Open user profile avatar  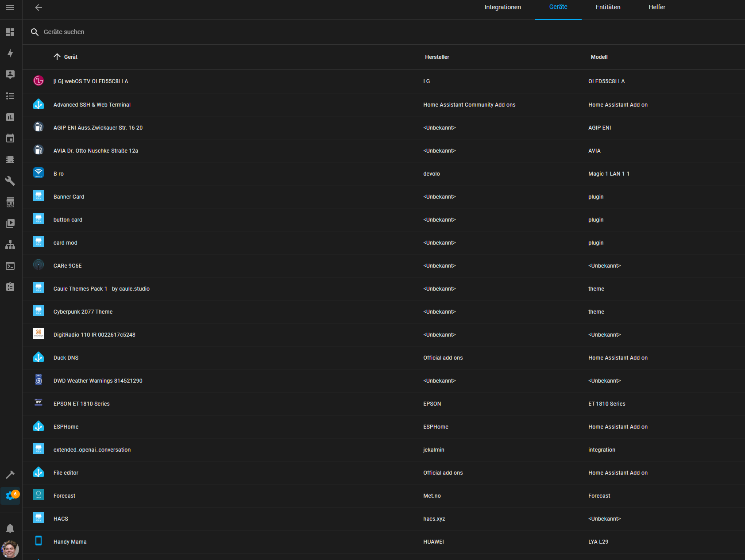(x=10, y=549)
